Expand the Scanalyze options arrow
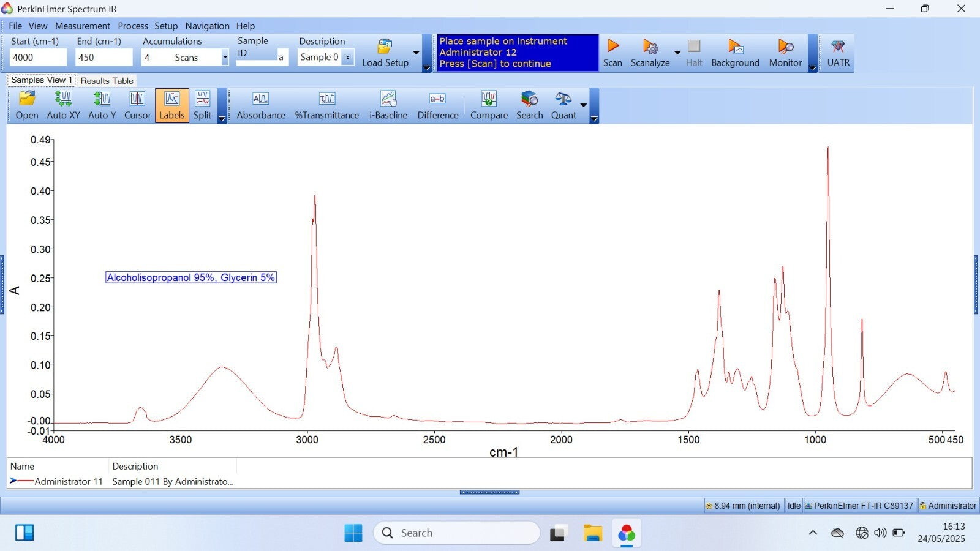 click(677, 53)
